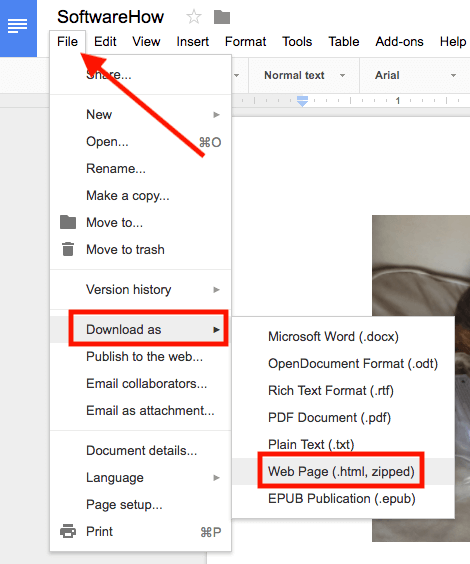470x564 pixels.
Task: Open the Google Docs home icon
Action: [18, 26]
